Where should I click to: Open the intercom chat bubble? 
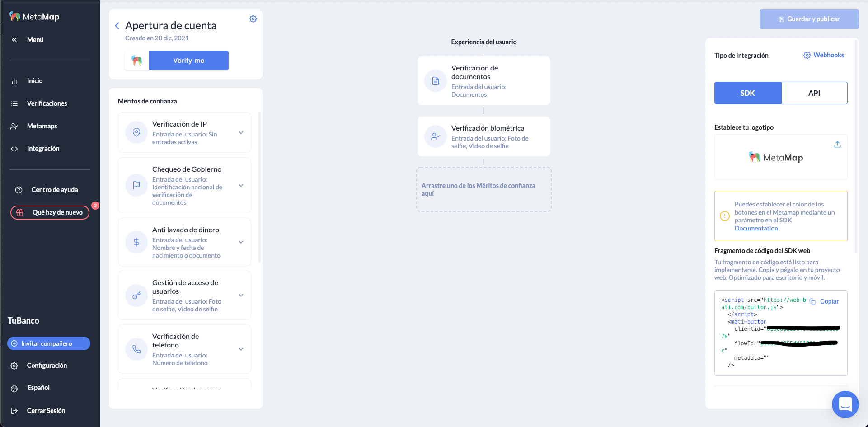coord(845,404)
